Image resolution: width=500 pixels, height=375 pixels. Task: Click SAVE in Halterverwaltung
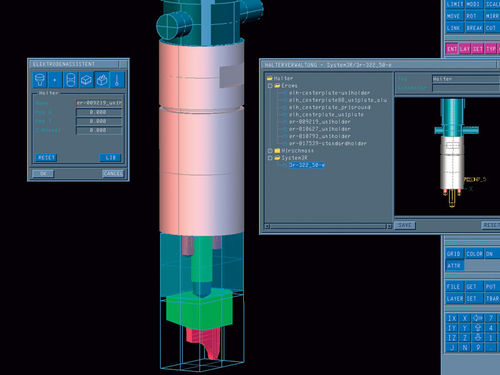[405, 226]
